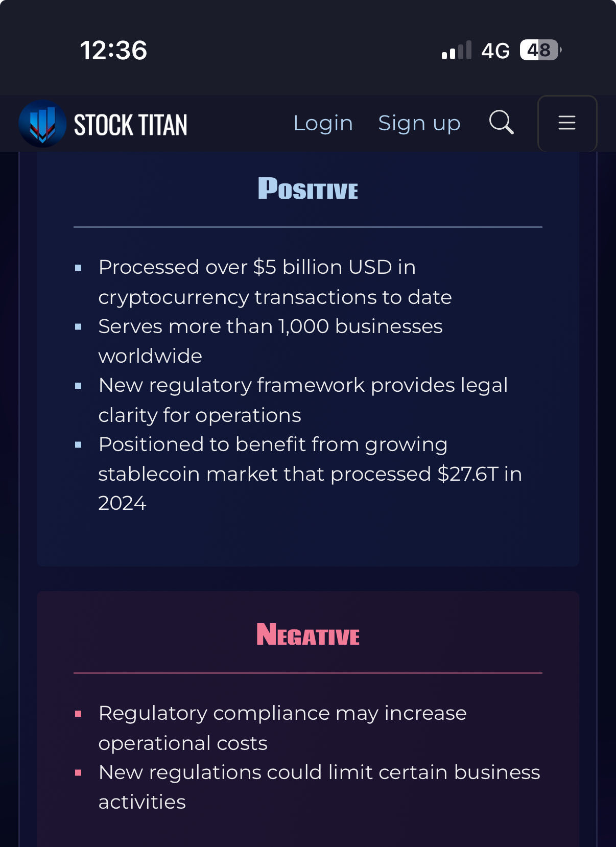Open the hamburger menu button
Screen dimensions: 616x847
coord(567,123)
